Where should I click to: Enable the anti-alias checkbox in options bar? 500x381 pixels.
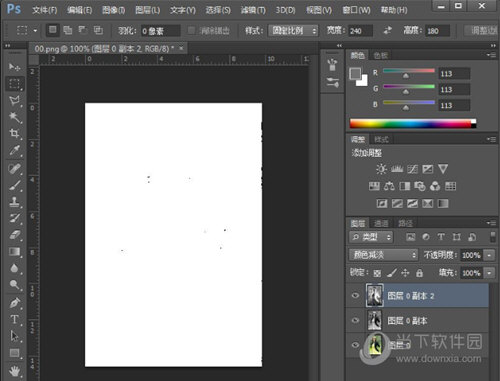point(191,31)
